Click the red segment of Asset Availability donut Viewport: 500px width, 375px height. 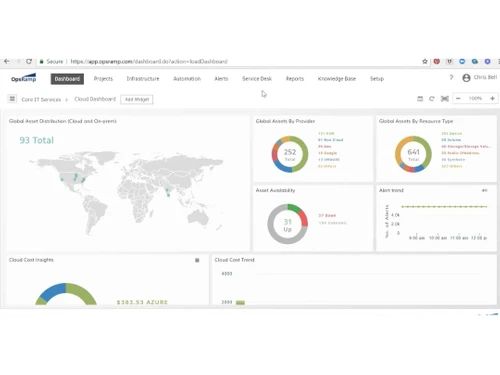click(303, 219)
